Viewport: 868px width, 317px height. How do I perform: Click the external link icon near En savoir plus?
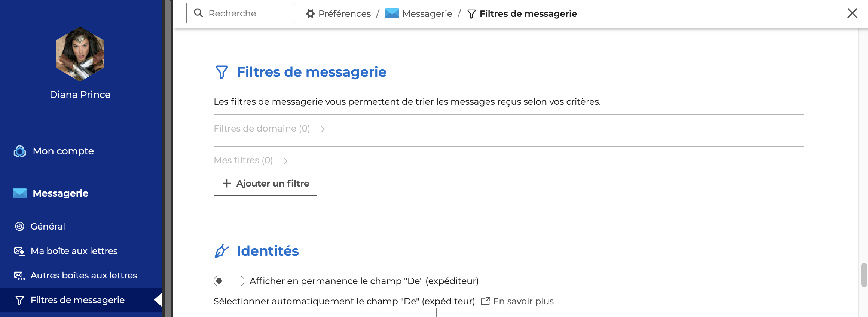coord(485,301)
